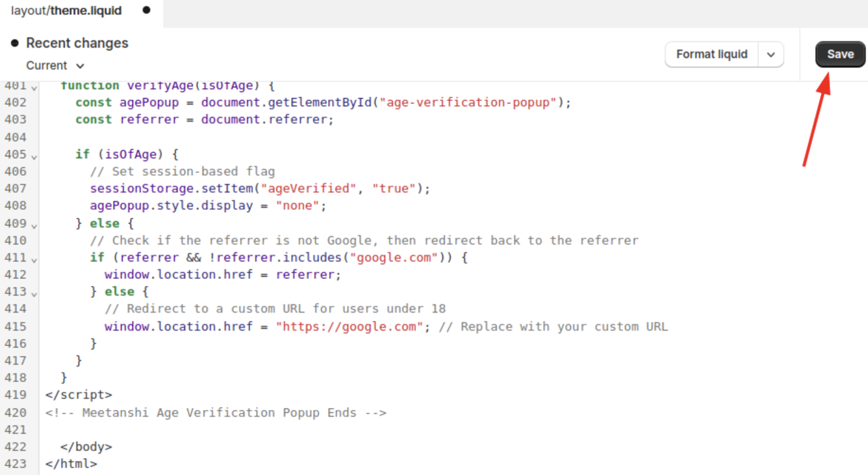Click the "google.com" string in includes
Screen dimensions: 868x475
pos(393,258)
